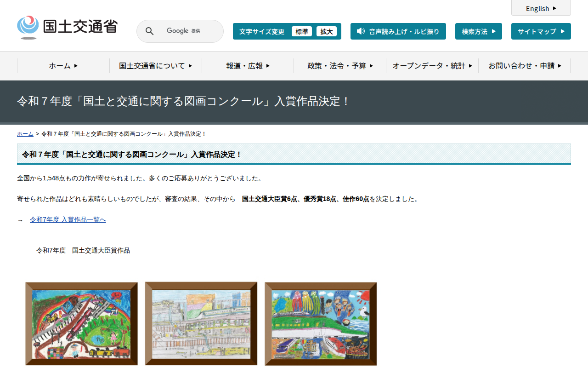Click the arrow beside お問い合わせ・申請
The height and width of the screenshot is (368, 588).
560,66
